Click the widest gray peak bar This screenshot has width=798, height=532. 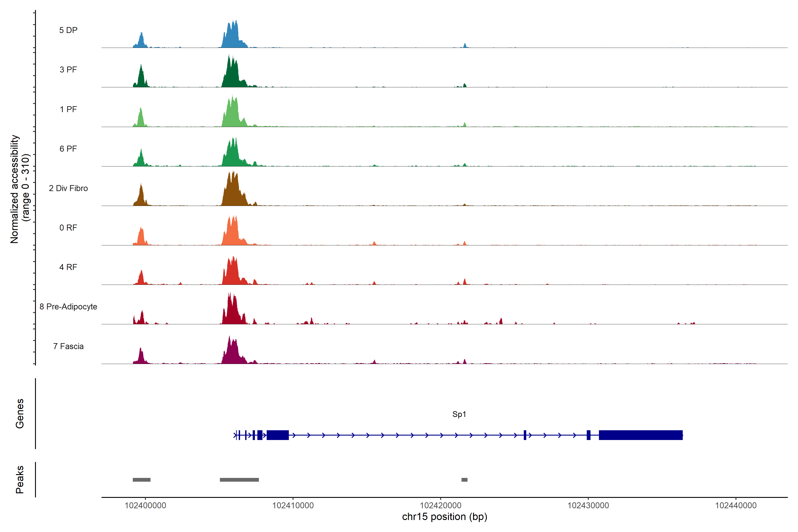[239, 480]
